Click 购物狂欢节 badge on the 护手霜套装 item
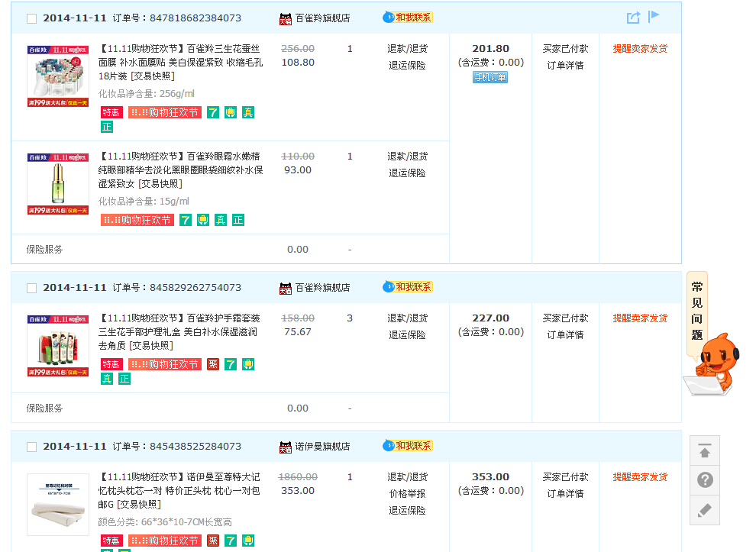 point(165,364)
